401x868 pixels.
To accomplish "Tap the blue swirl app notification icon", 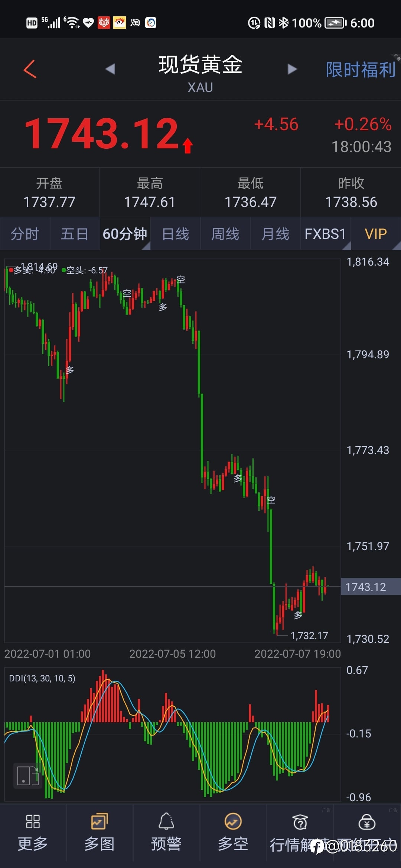I will coord(151,23).
